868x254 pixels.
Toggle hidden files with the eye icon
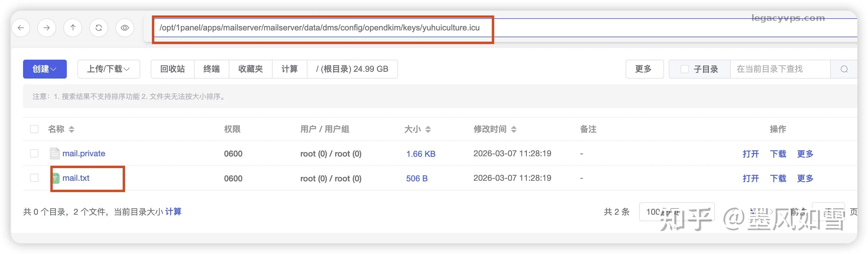tap(125, 27)
